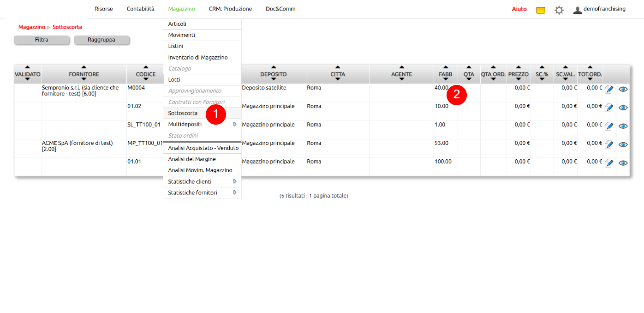Click the eye icon in row 01.01
This screenshot has width=644, height=313.
(x=623, y=163)
